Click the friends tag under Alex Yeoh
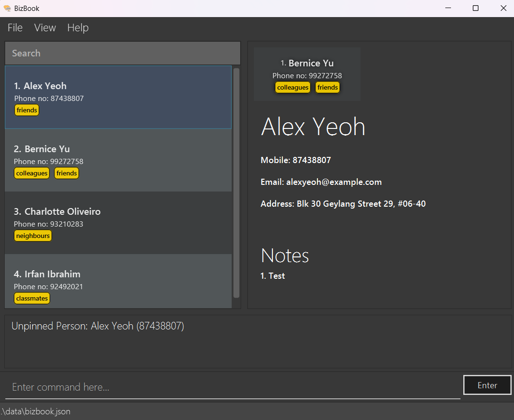This screenshot has height=420, width=514. click(x=27, y=110)
